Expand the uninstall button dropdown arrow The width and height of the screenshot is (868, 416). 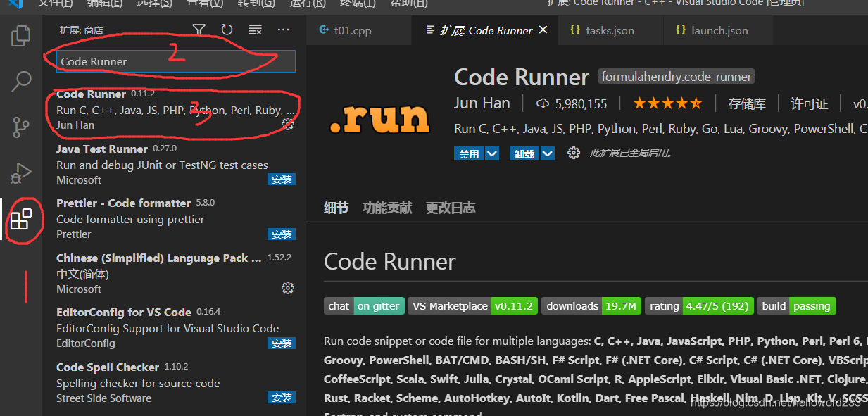[x=548, y=153]
